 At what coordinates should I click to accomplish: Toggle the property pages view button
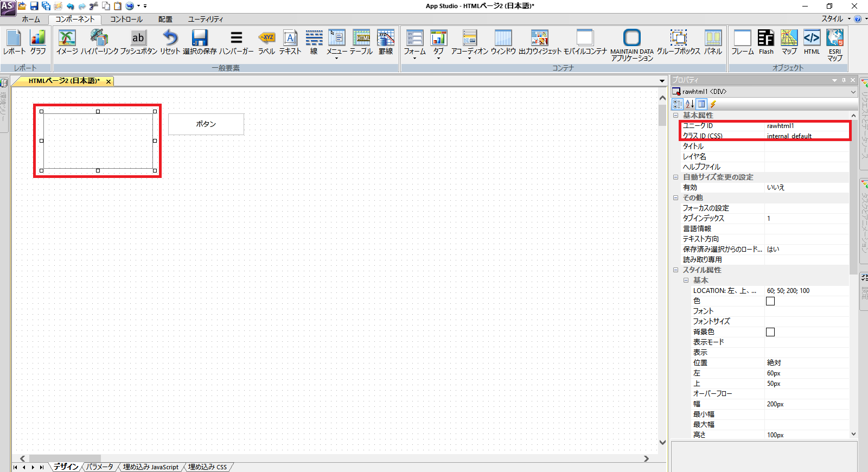click(x=701, y=104)
